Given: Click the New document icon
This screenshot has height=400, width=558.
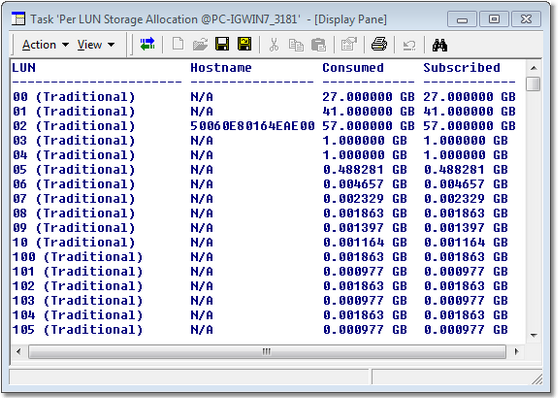Looking at the screenshot, I should [x=178, y=44].
